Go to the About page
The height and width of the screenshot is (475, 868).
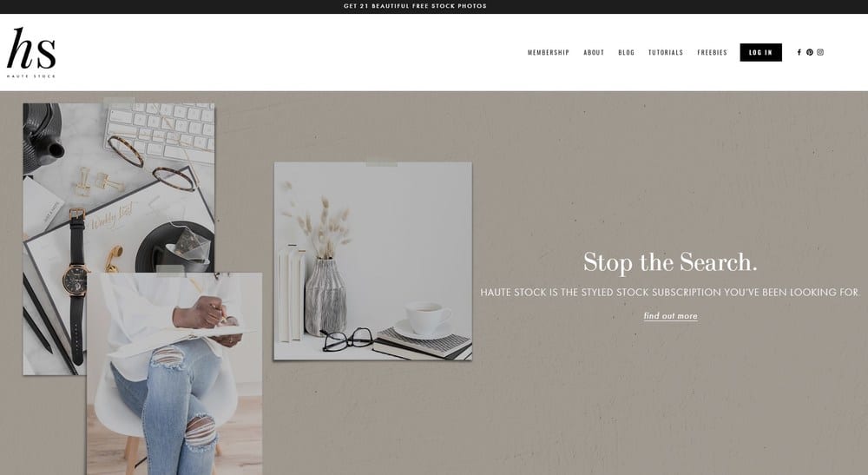point(594,53)
